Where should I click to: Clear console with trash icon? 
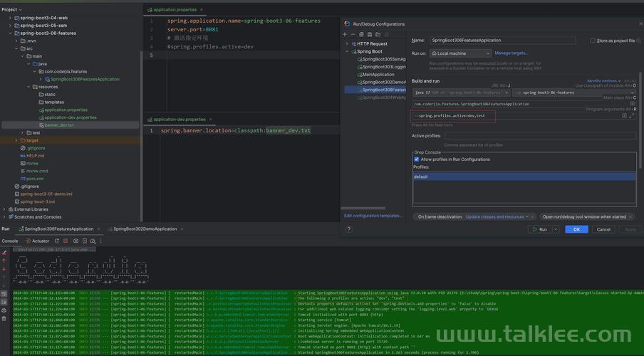coord(4,319)
